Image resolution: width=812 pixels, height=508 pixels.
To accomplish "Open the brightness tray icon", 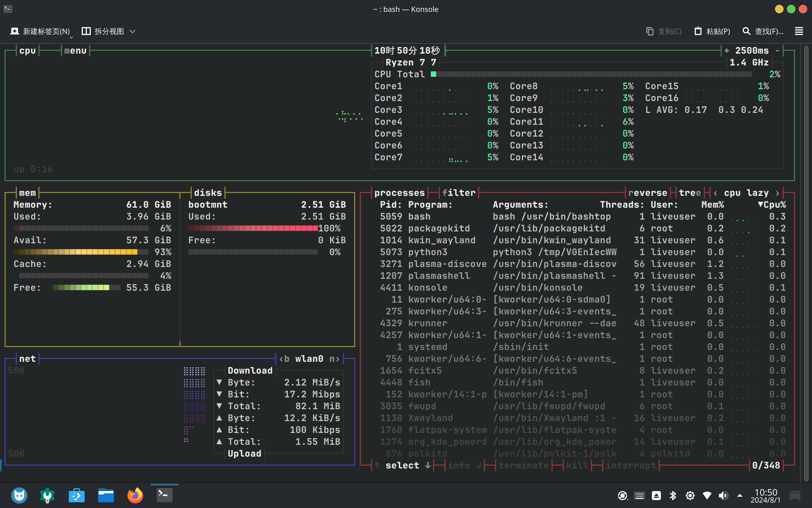I will [x=690, y=496].
